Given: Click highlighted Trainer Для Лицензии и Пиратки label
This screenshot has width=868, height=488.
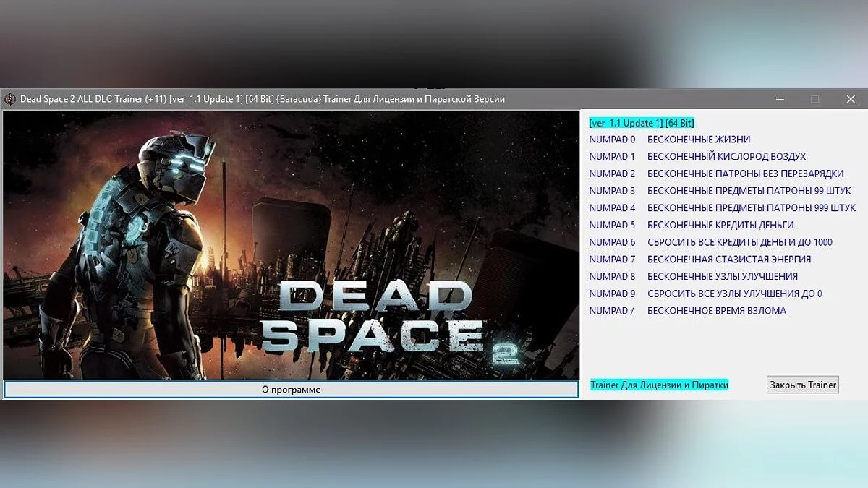Looking at the screenshot, I should [x=659, y=385].
